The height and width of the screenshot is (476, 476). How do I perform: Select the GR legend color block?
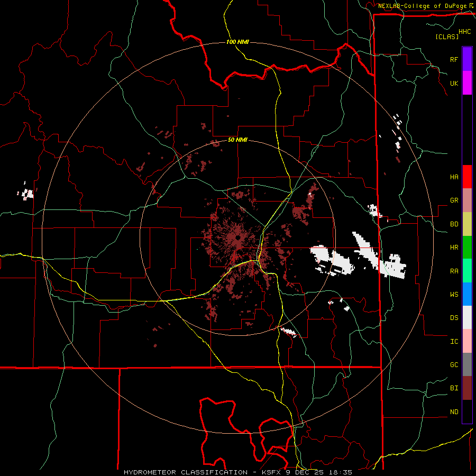coord(467,200)
